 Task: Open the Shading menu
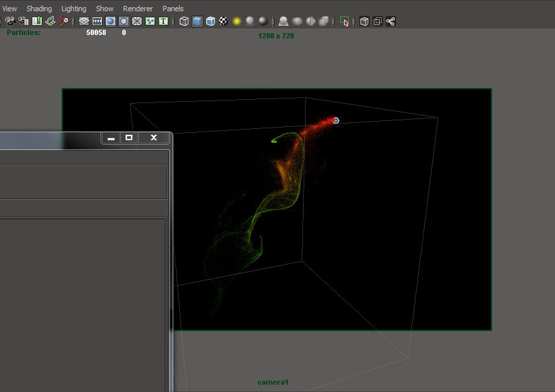39,9
